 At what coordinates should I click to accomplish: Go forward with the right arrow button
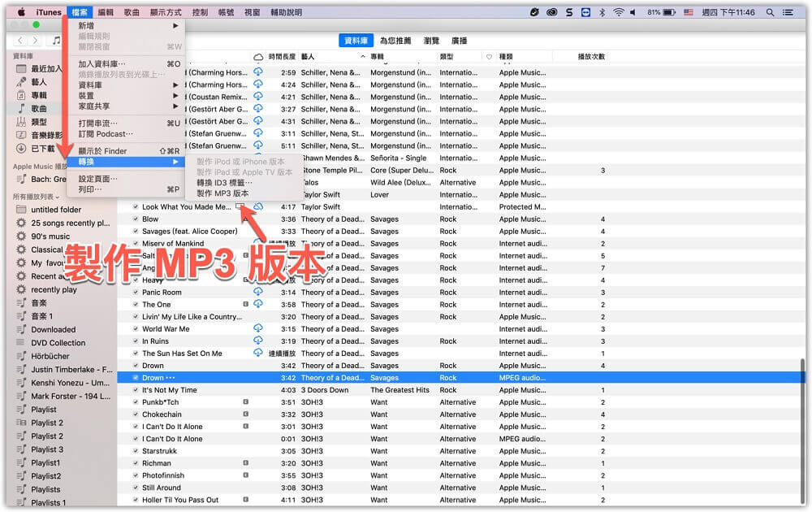35,40
